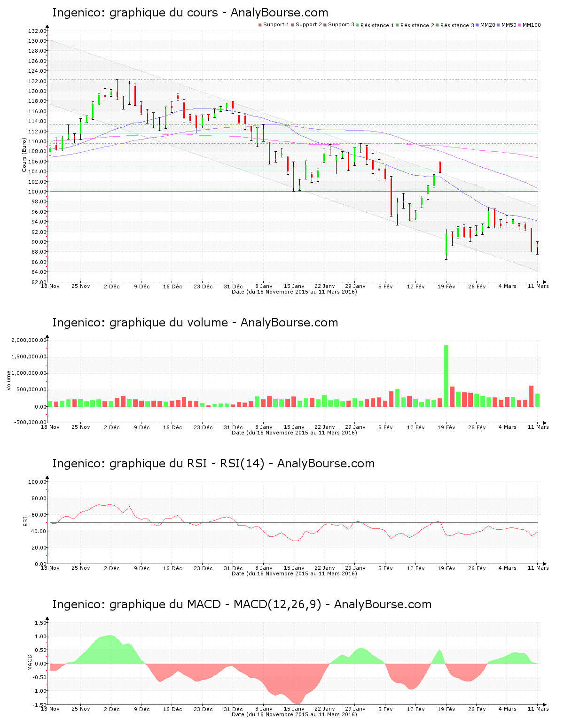Click the 'Cours (Euro)' axis title

tap(24, 155)
